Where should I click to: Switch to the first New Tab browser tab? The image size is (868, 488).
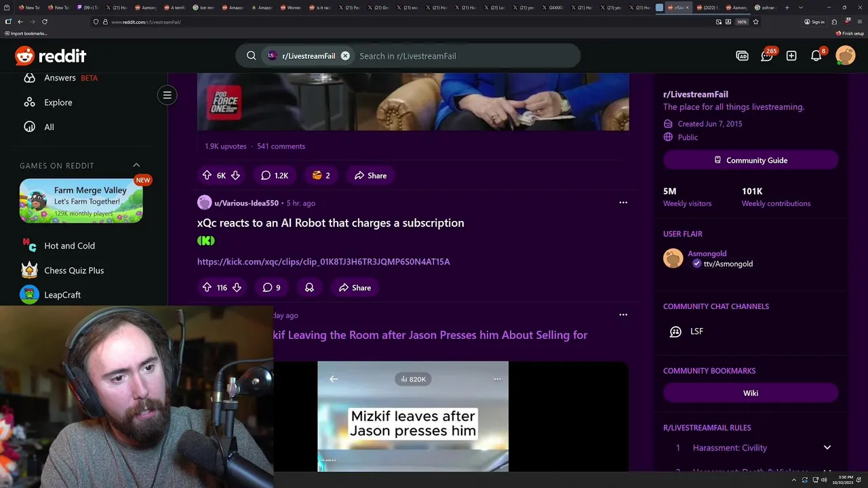coord(30,7)
